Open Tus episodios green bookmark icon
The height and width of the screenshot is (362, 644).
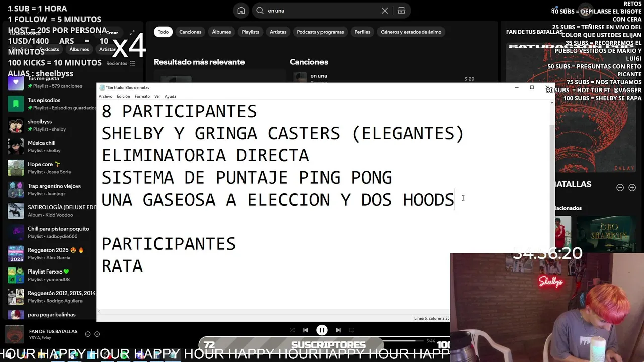[16, 104]
